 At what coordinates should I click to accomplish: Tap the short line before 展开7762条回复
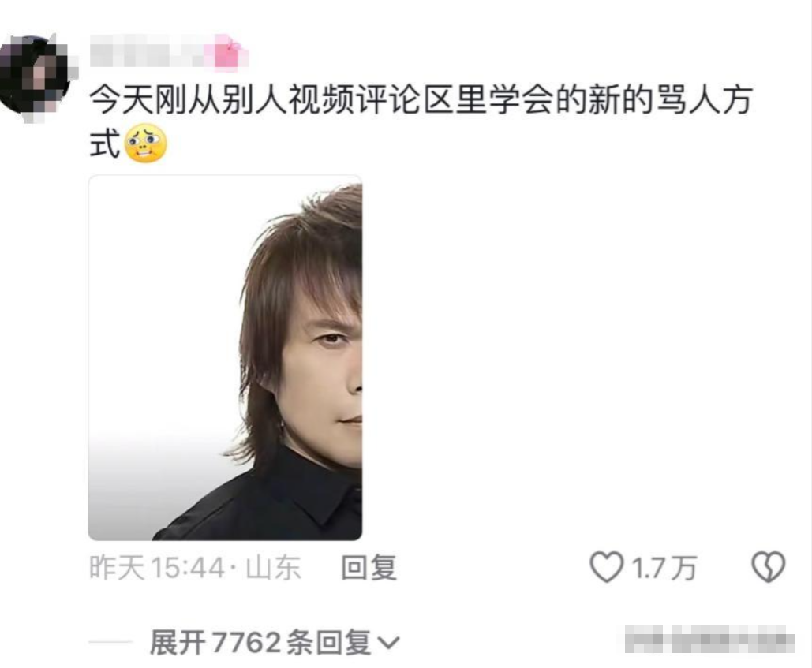(110, 642)
